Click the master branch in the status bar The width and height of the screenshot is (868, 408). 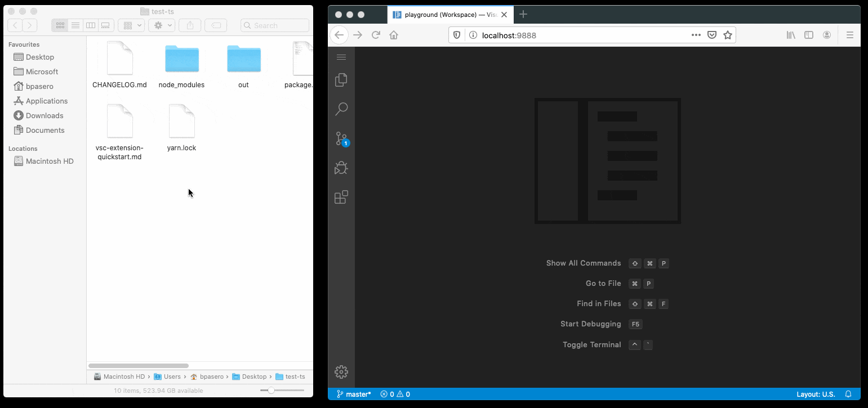[x=353, y=394]
